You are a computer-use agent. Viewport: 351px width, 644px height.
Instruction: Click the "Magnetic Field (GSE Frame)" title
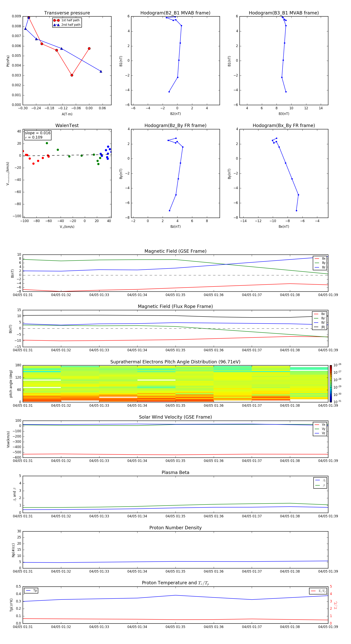coord(175,251)
